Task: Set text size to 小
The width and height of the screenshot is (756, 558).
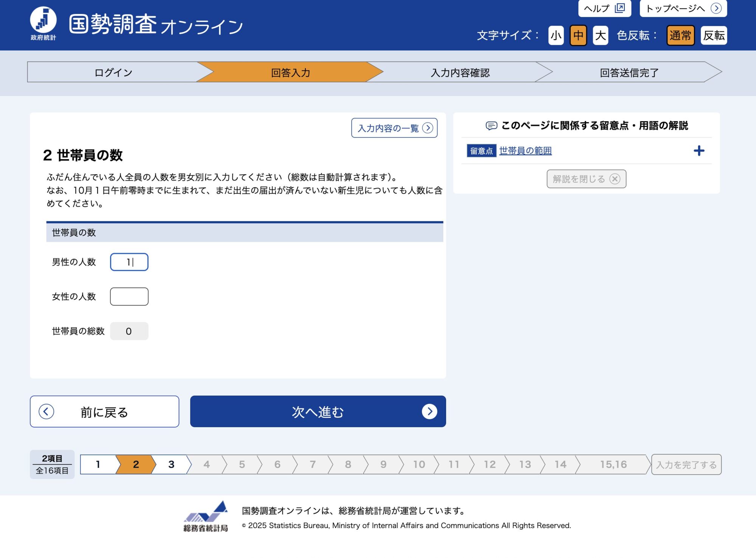Action: point(556,36)
